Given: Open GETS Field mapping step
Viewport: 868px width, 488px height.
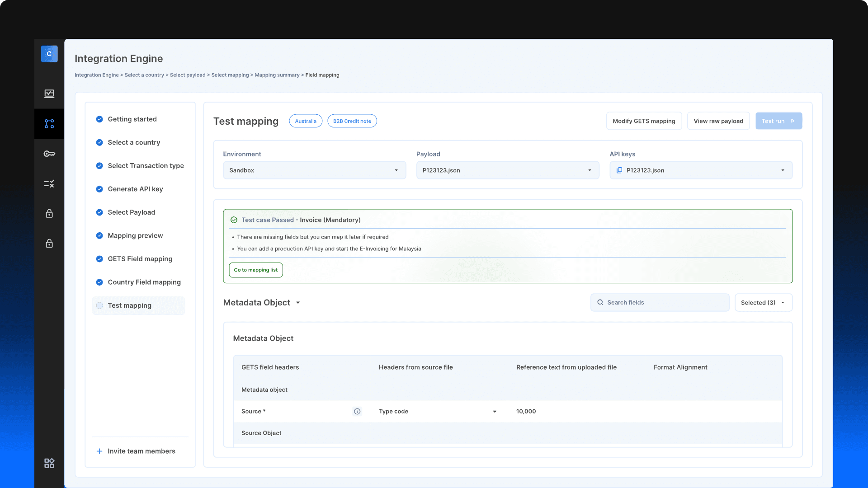Looking at the screenshot, I should (140, 259).
